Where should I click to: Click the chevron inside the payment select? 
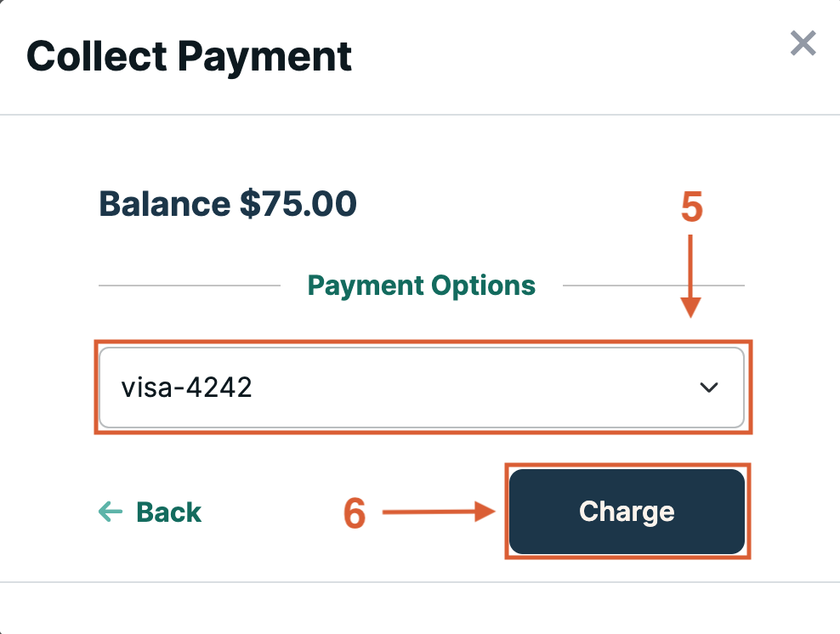708,388
